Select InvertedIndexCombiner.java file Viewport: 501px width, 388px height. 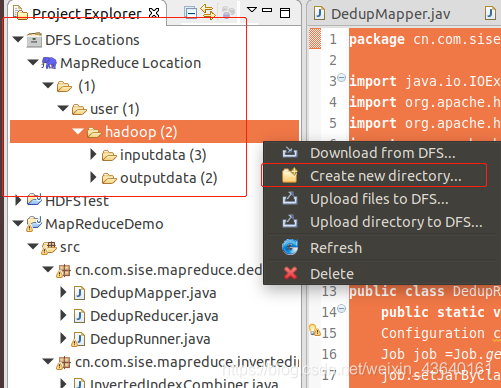click(x=184, y=383)
